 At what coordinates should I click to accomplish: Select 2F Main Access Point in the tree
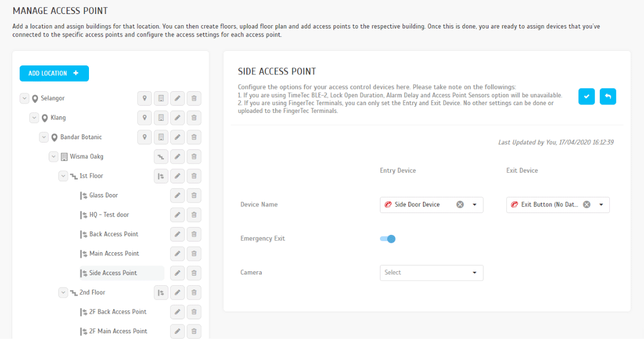click(x=118, y=332)
